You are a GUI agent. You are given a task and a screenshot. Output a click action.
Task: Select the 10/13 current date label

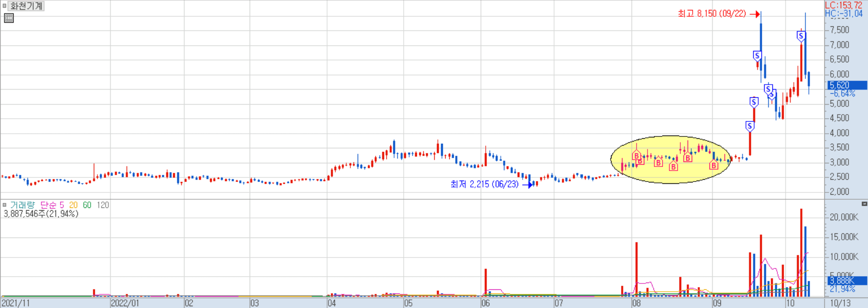pyautogui.click(x=840, y=303)
